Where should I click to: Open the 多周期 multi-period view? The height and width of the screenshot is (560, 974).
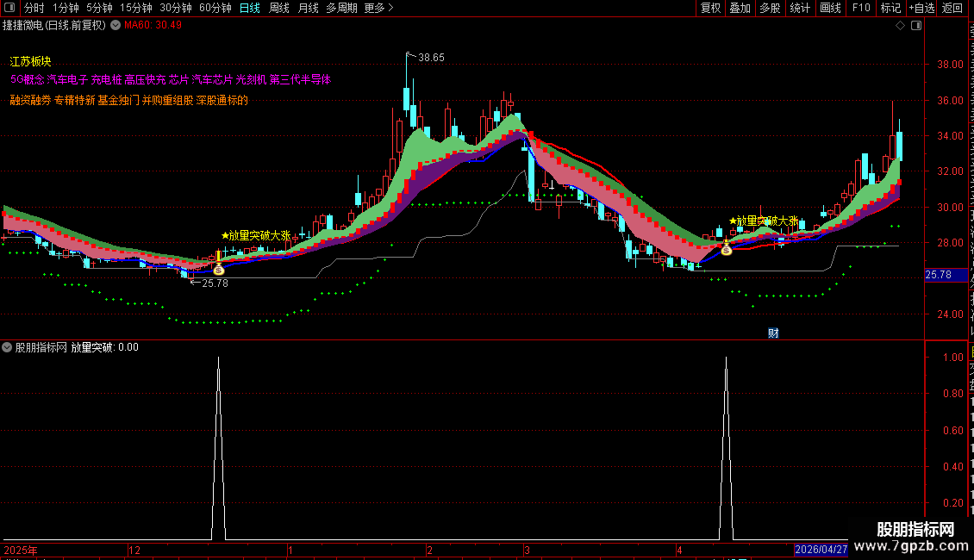[x=341, y=8]
